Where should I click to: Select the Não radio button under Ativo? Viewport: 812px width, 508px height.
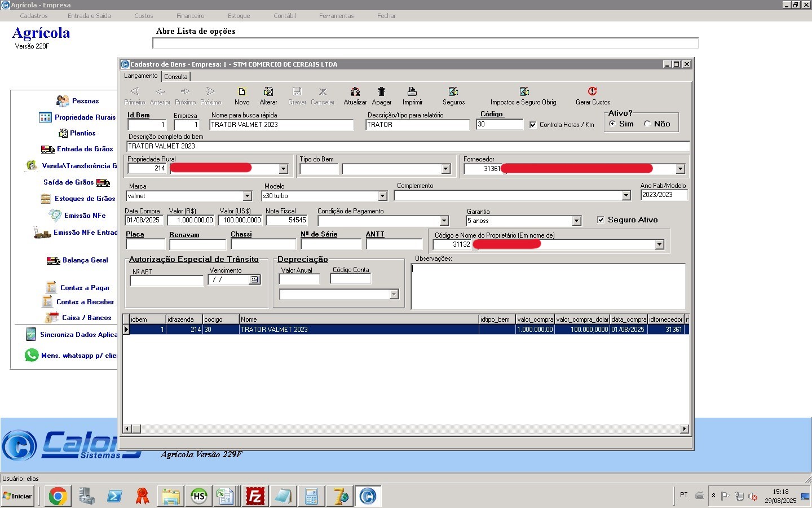647,124
